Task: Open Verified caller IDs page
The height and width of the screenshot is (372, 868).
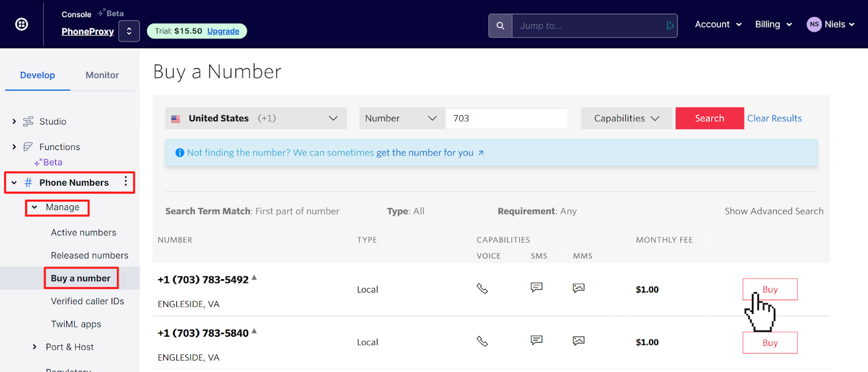Action: coord(87,301)
